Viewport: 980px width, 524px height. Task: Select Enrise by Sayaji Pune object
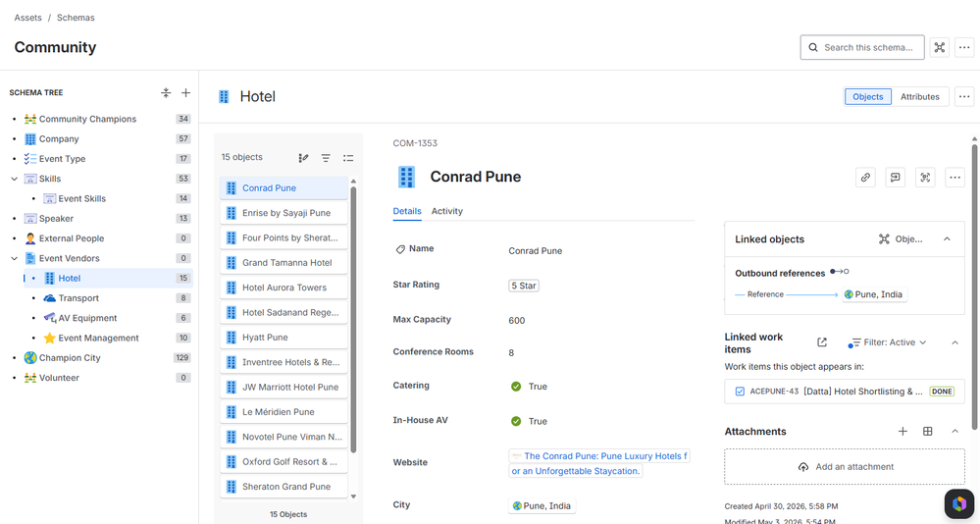284,213
